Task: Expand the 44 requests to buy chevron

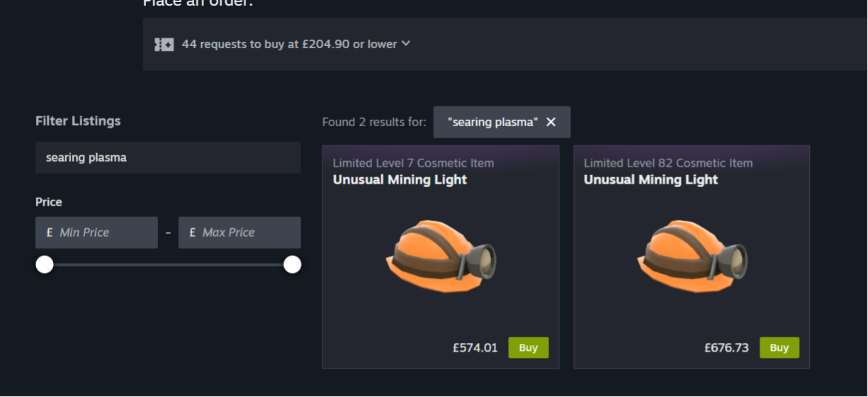Action: (x=406, y=43)
